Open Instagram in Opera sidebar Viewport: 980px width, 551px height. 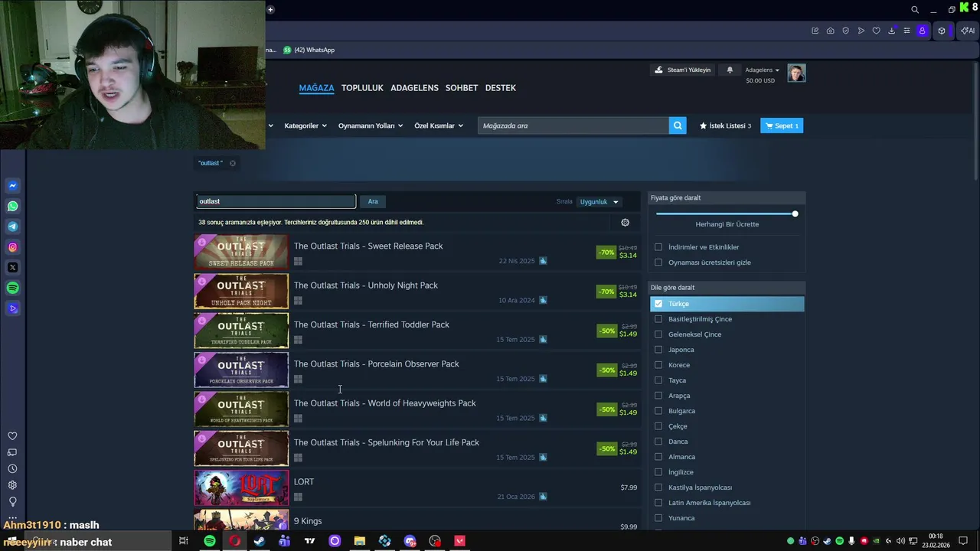pos(12,247)
